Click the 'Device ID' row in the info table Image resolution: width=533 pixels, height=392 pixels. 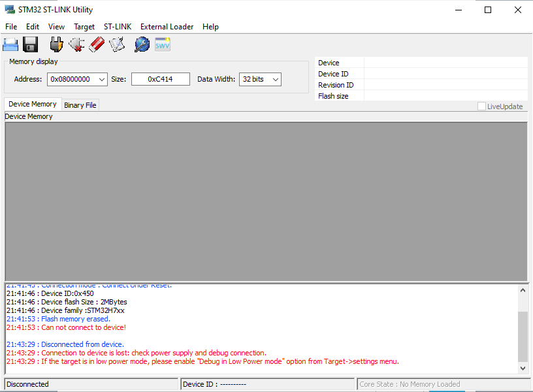pyautogui.click(x=421, y=74)
